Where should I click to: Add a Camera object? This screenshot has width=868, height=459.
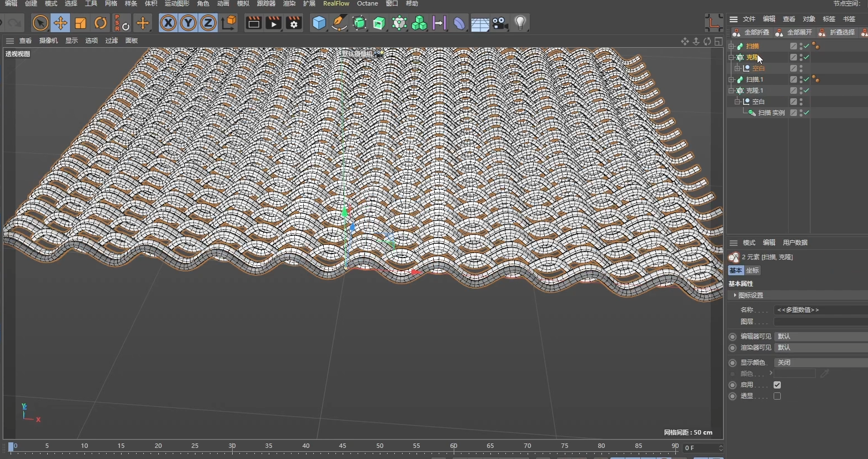(500, 23)
